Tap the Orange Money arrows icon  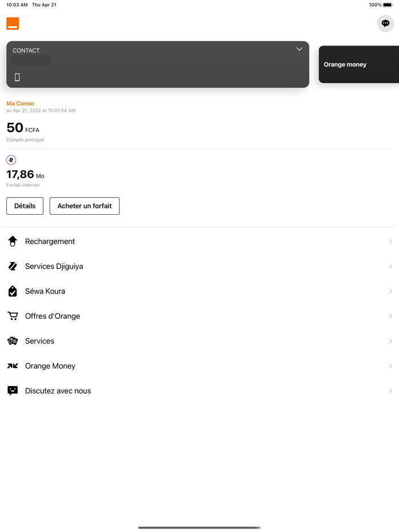point(13,366)
